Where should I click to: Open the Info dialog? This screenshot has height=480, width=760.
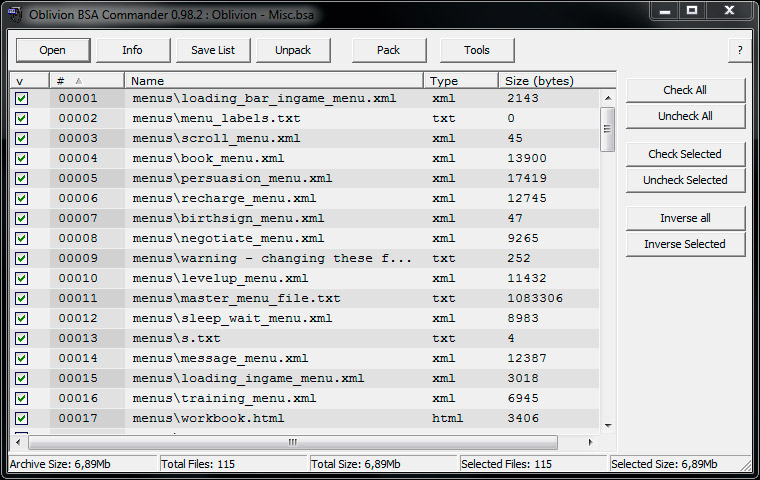pos(132,50)
